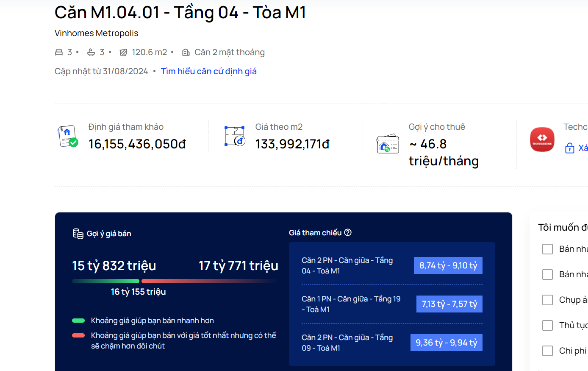Click the green fast-sale price range bar
The width and height of the screenshot is (588, 371).
click(x=106, y=281)
